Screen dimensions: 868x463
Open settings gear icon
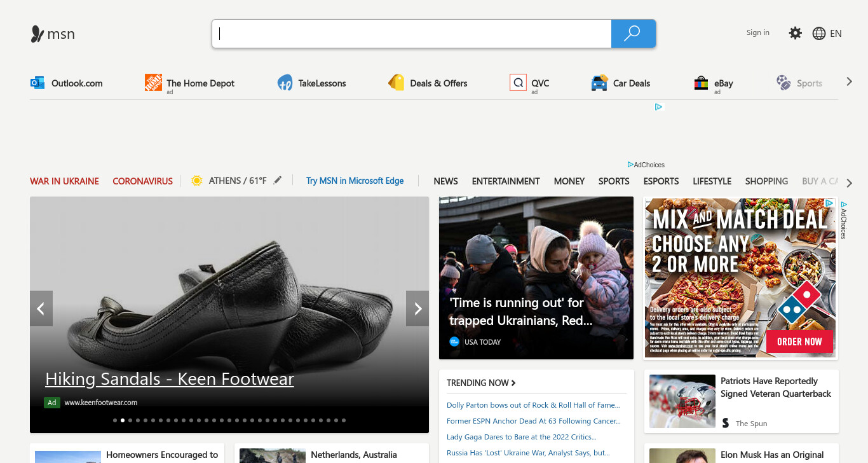[x=795, y=33]
